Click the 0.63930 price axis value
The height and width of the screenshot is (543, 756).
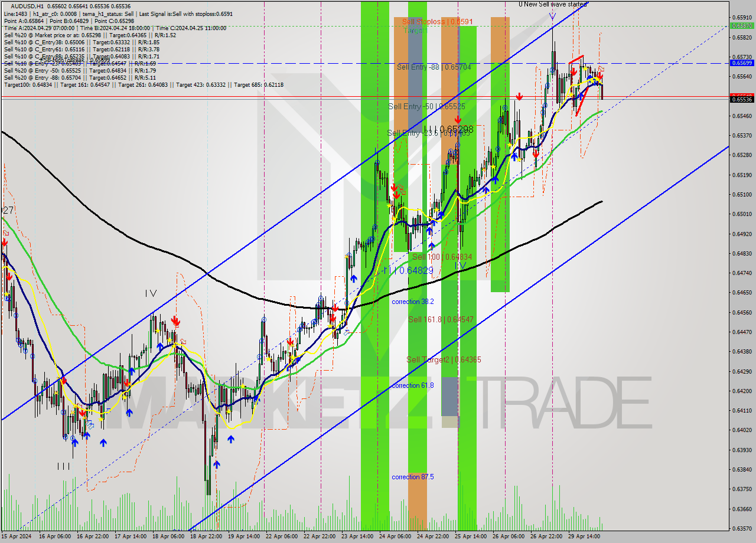742,450
